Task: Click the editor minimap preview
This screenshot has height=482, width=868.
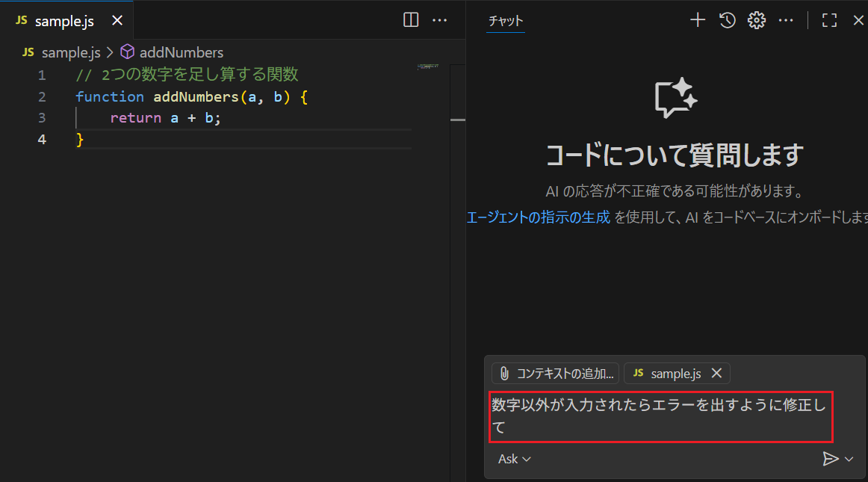Action: [x=428, y=67]
